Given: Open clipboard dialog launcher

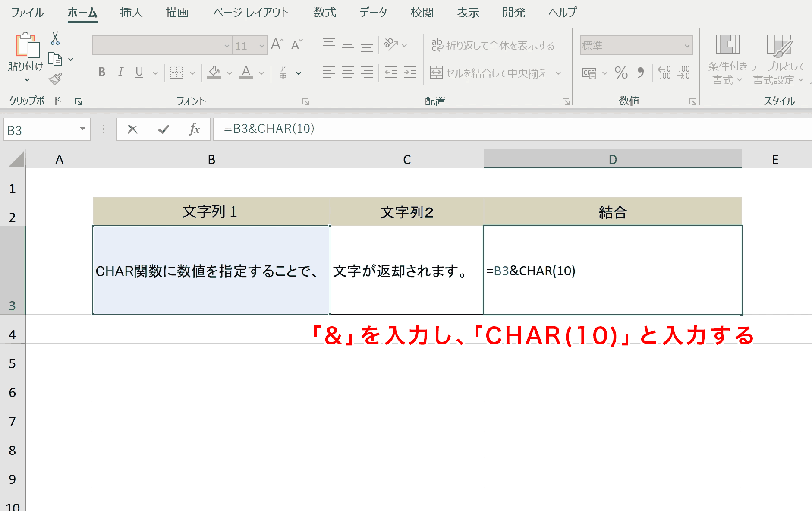Looking at the screenshot, I should [x=79, y=101].
